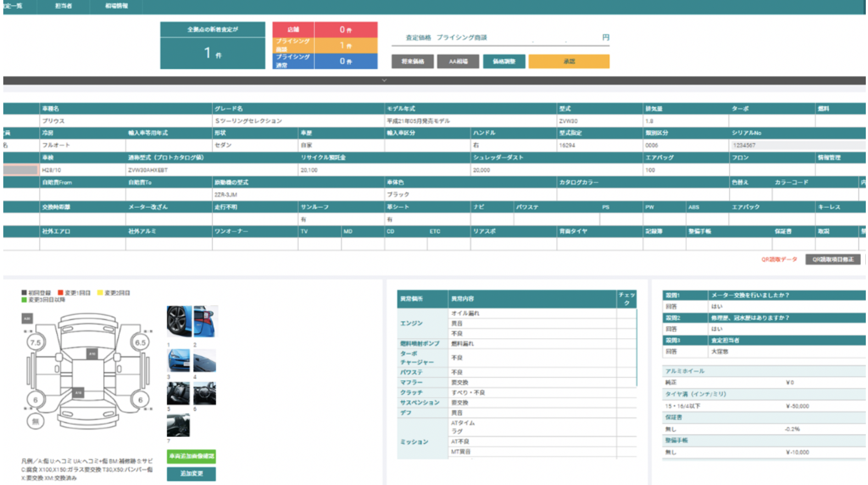Image resolution: width=868 pixels, height=485 pixels.
Task: Click the green 変更3回目以降 legend swatch
Action: click(x=24, y=300)
